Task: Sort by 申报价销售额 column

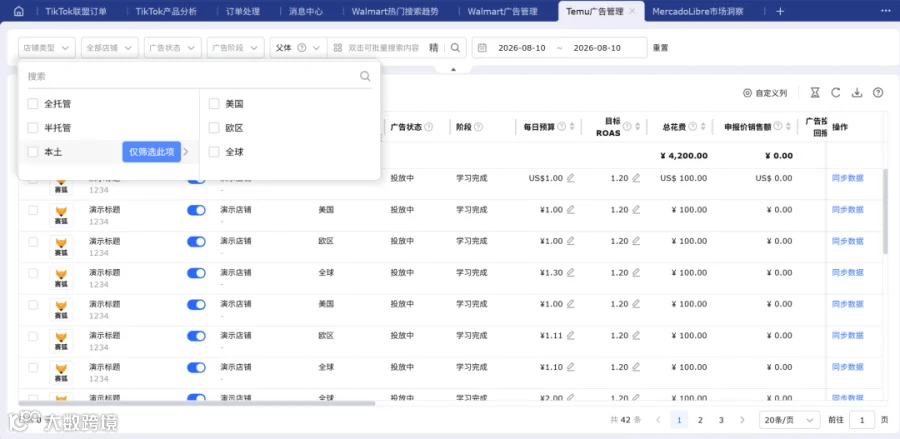Action: point(789,127)
